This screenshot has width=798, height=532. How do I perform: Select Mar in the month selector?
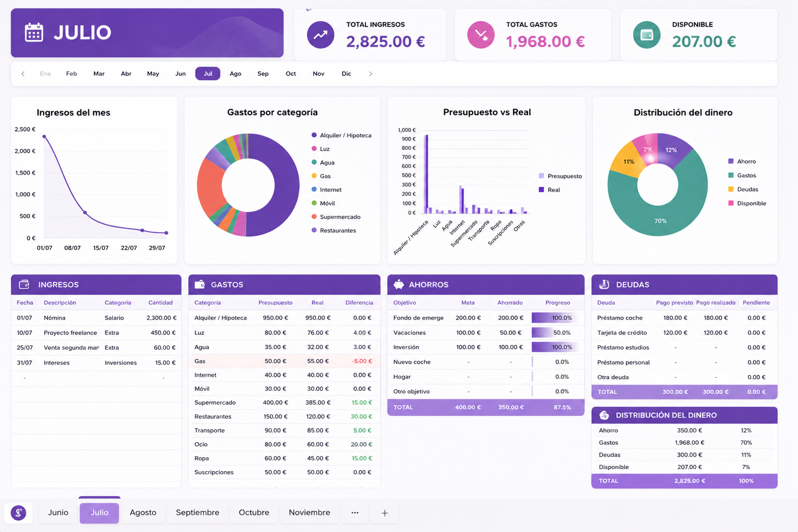[99, 74]
